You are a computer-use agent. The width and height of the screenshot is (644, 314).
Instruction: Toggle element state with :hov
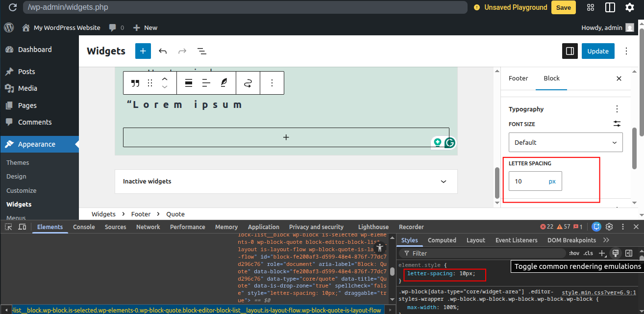573,253
